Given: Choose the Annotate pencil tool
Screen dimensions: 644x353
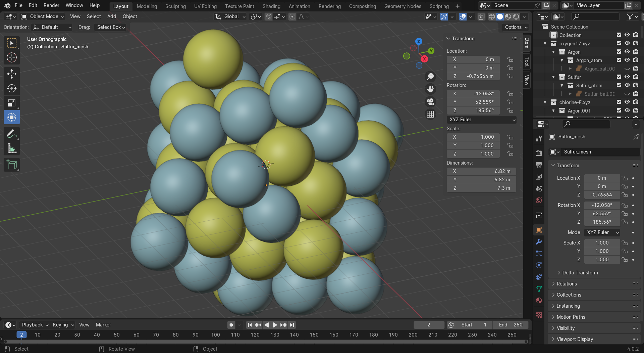Looking at the screenshot, I should 12,134.
